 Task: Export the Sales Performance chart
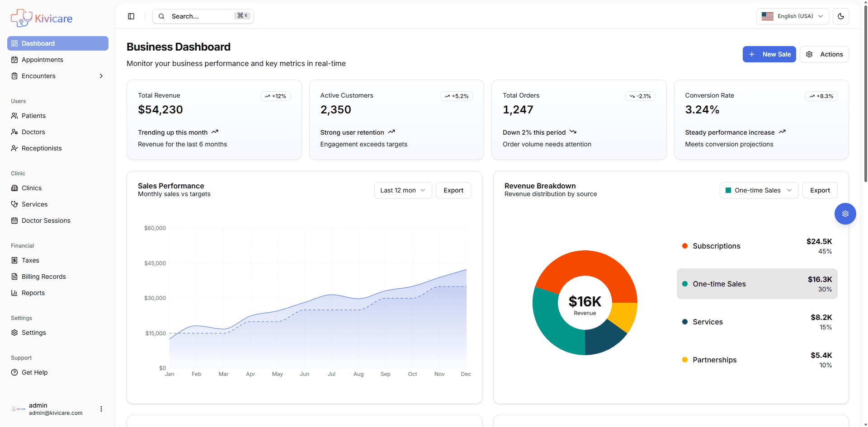(453, 190)
